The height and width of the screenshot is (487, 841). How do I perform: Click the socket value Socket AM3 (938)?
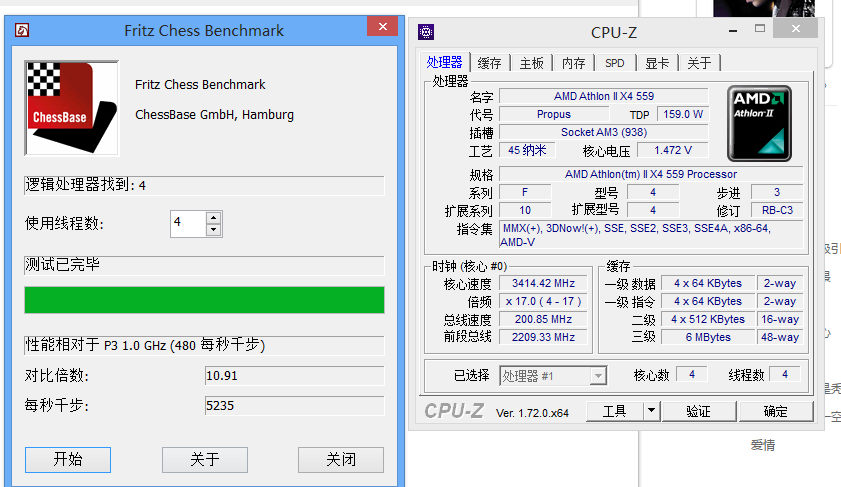[604, 132]
